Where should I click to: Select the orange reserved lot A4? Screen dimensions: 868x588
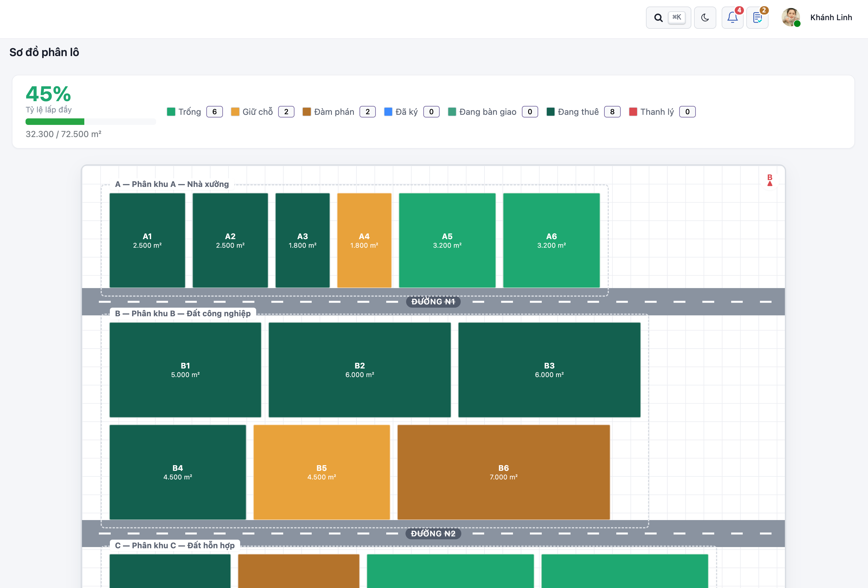click(x=364, y=240)
